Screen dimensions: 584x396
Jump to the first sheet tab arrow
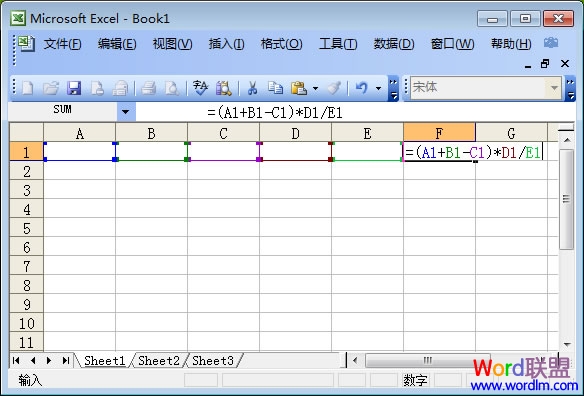pos(16,360)
